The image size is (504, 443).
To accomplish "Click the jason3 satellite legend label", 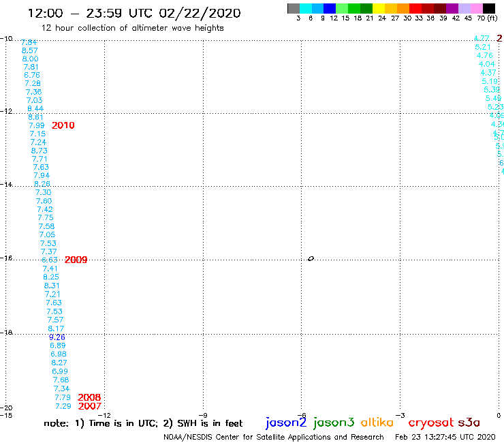I will tap(334, 423).
